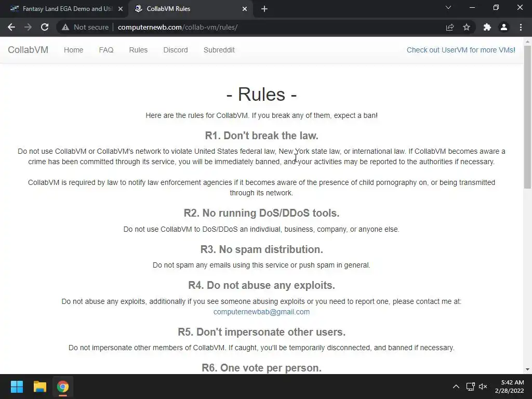532x399 pixels.
Task: Click the Chrome taskbar icon
Action: (x=63, y=387)
